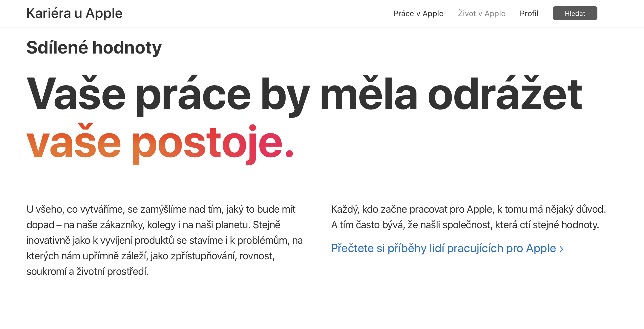Click the line starting A tím často bývá

[x=465, y=225]
